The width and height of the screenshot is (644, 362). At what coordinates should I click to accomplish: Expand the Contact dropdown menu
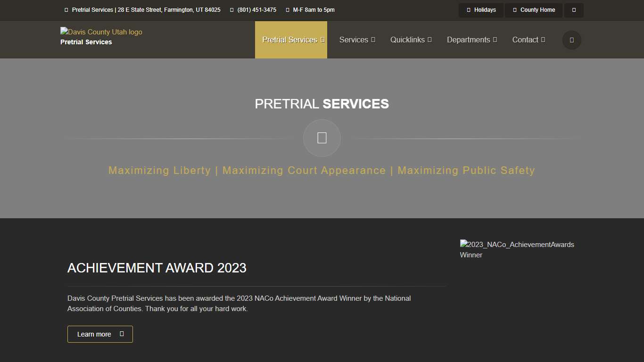point(528,40)
